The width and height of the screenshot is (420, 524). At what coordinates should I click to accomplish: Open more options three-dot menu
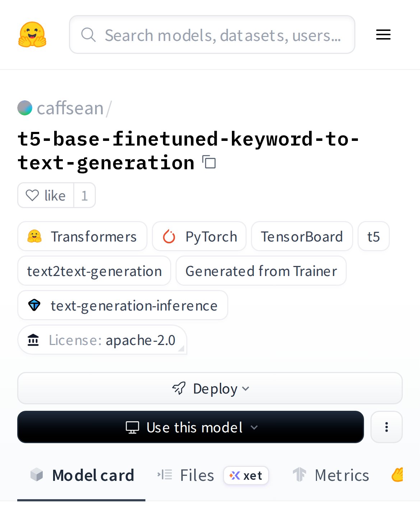point(386,427)
